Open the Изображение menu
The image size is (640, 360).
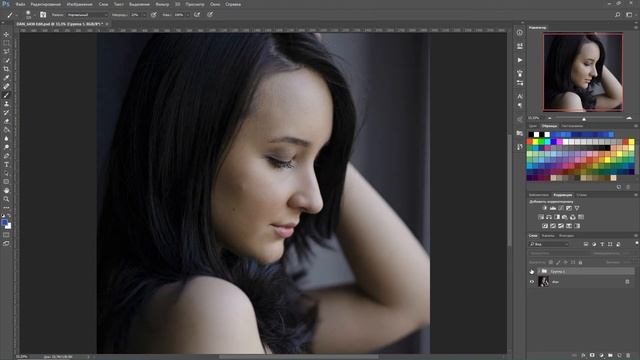click(x=80, y=4)
